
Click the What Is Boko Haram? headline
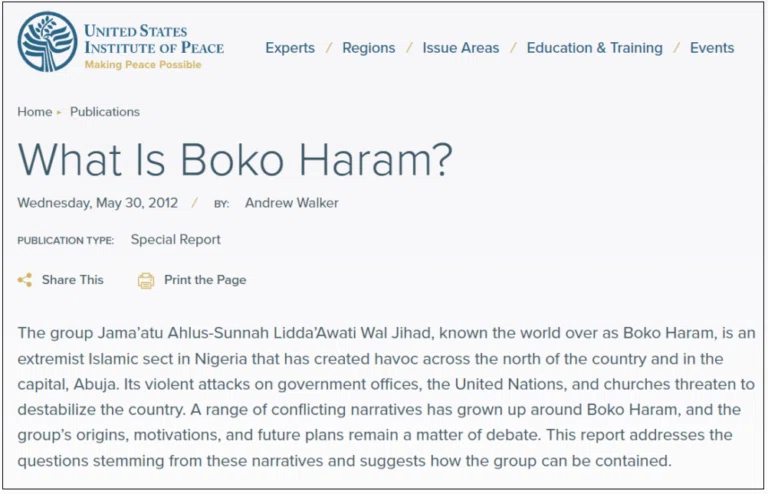235,160
